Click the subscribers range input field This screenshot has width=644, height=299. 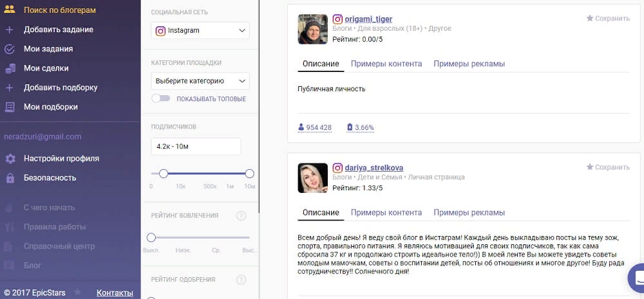(x=196, y=147)
